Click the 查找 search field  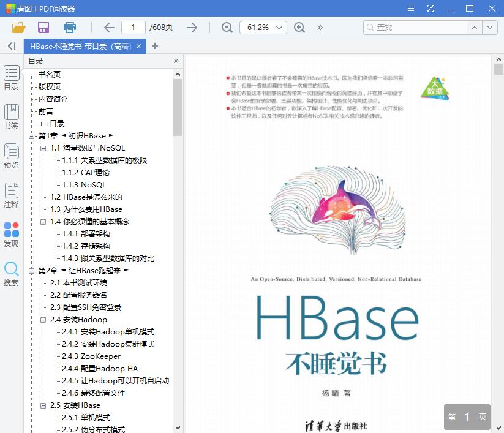tap(415, 28)
